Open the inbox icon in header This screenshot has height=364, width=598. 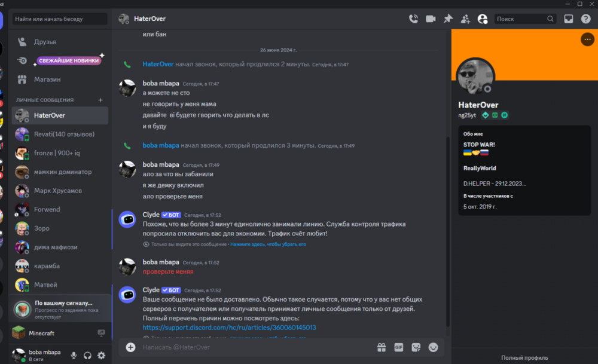point(568,19)
